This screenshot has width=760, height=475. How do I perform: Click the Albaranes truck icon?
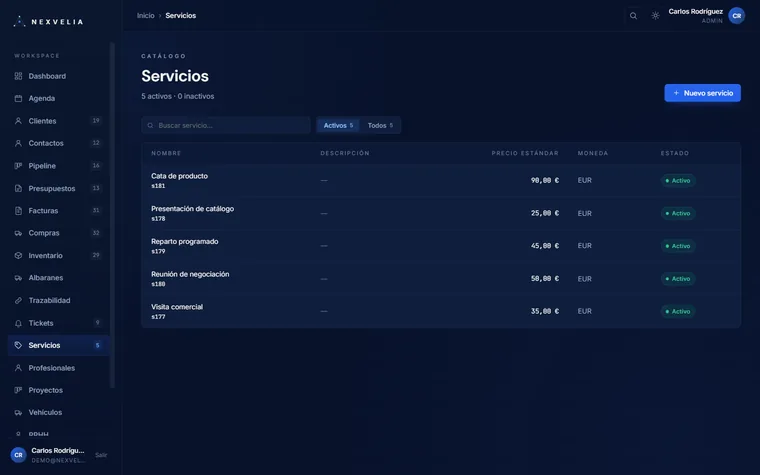click(x=18, y=278)
